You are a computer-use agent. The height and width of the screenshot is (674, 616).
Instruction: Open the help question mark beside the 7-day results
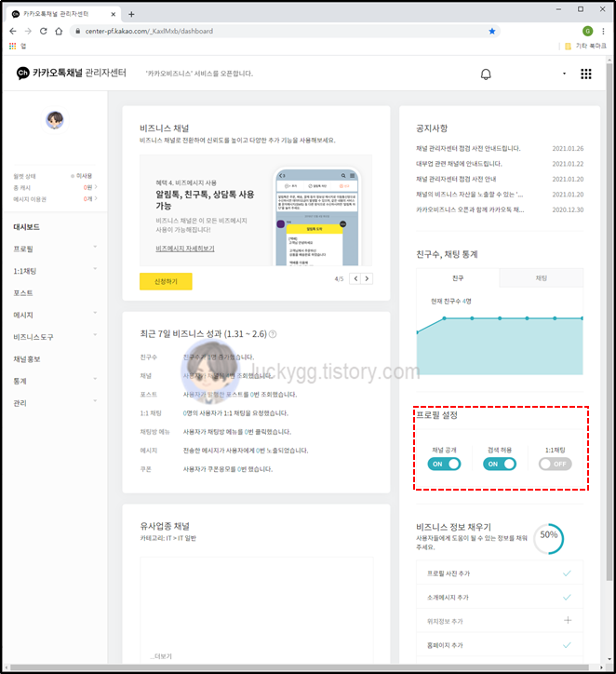click(x=273, y=334)
